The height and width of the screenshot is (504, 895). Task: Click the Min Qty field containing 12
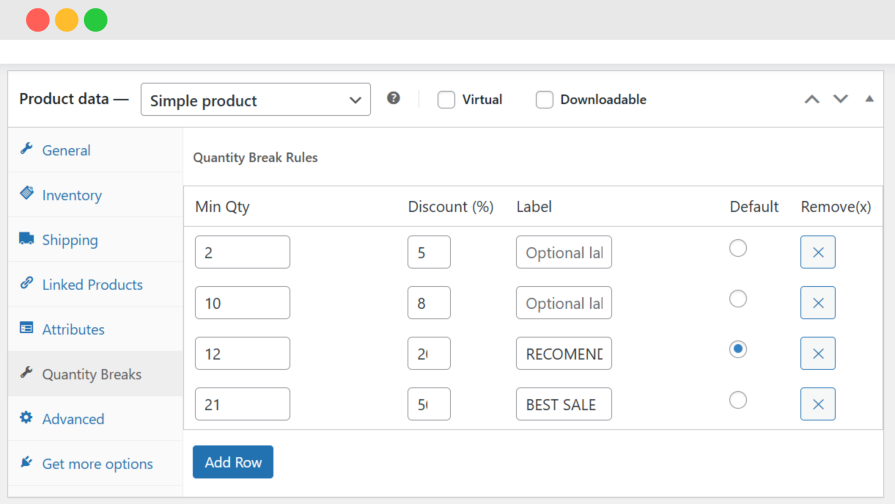click(x=242, y=353)
